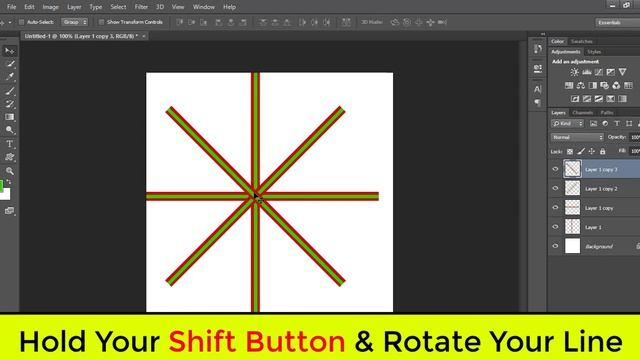This screenshot has width=640, height=360.
Task: Toggle visibility of Layer 1 copy
Action: click(x=555, y=207)
